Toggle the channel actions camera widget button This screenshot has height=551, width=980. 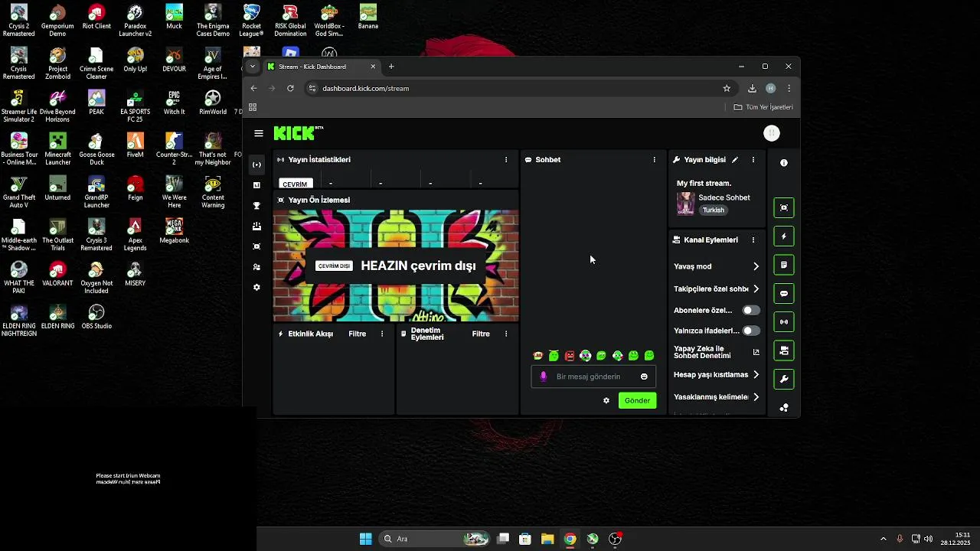[783, 350]
